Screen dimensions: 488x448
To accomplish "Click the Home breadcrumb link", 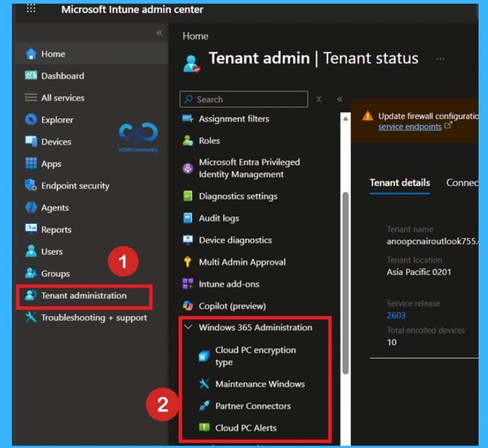I will tap(196, 36).
